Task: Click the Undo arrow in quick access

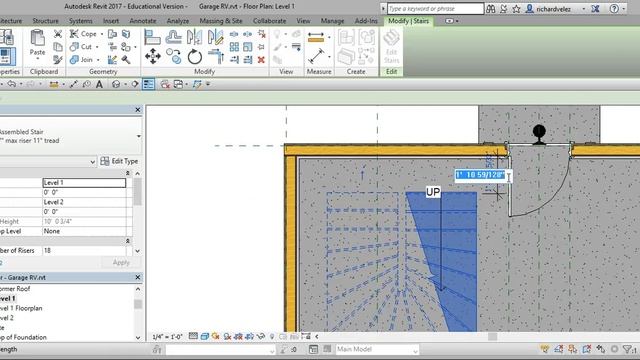Action: pyautogui.click(x=12, y=84)
